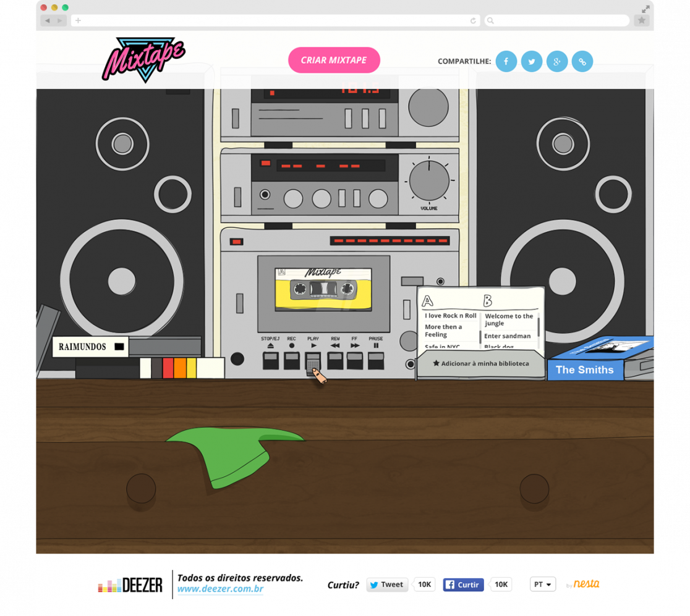Share the mixtape on Google+
Screen dimensions: 690x616
coord(557,61)
